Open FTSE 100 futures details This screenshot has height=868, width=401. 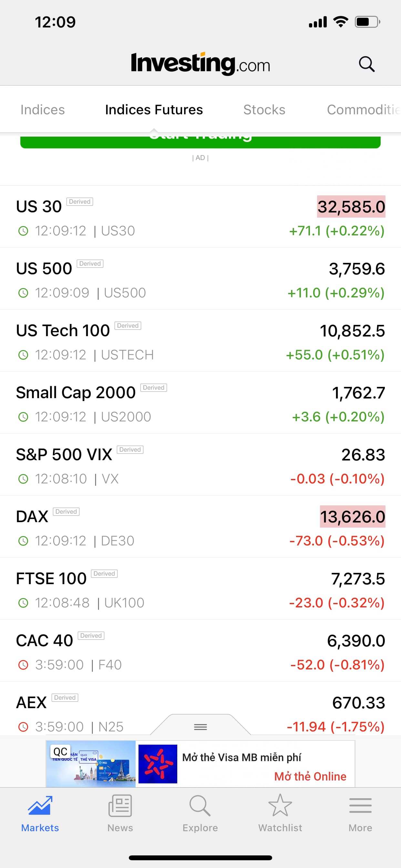(200, 589)
